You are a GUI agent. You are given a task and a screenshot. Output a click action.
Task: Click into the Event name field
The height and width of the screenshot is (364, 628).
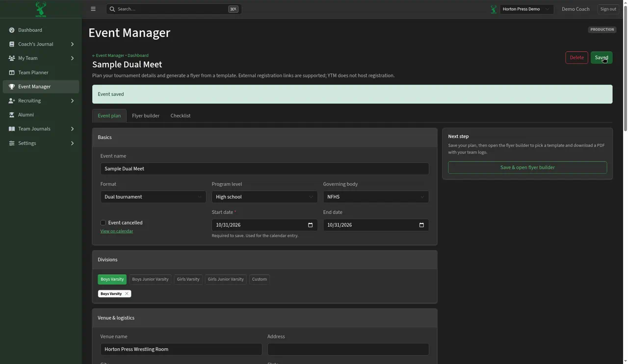tap(264, 169)
